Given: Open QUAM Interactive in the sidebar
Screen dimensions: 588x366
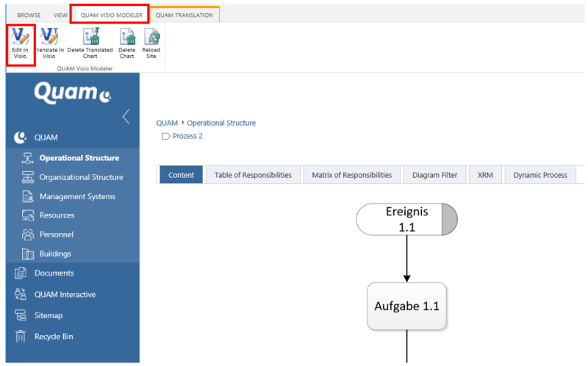Looking at the screenshot, I should click(65, 295).
